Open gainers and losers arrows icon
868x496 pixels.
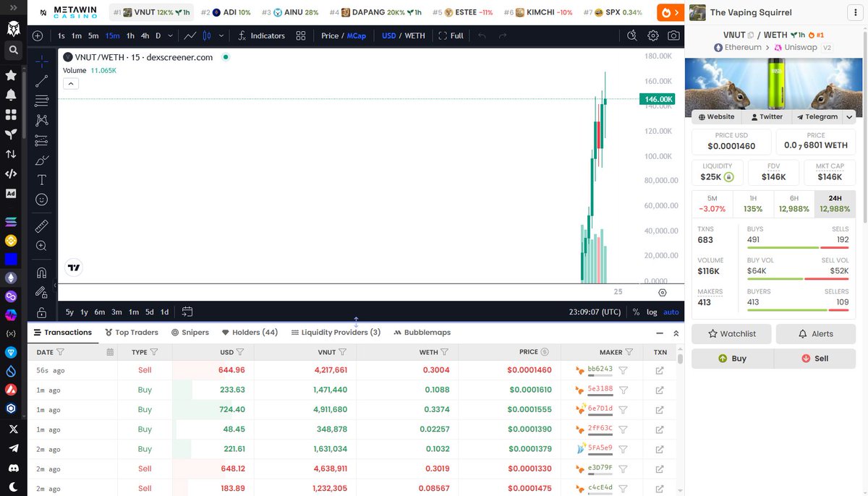[x=11, y=154]
